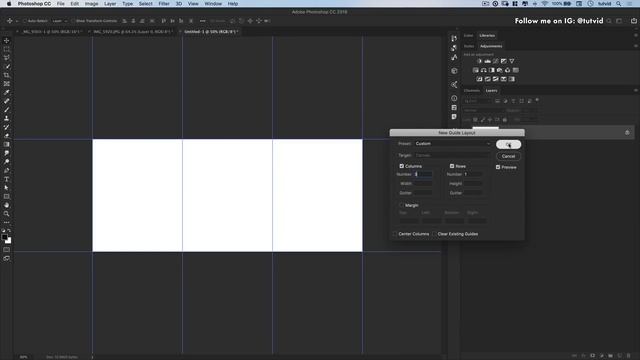
Task: Open the File menu
Action: pyautogui.click(x=60, y=4)
